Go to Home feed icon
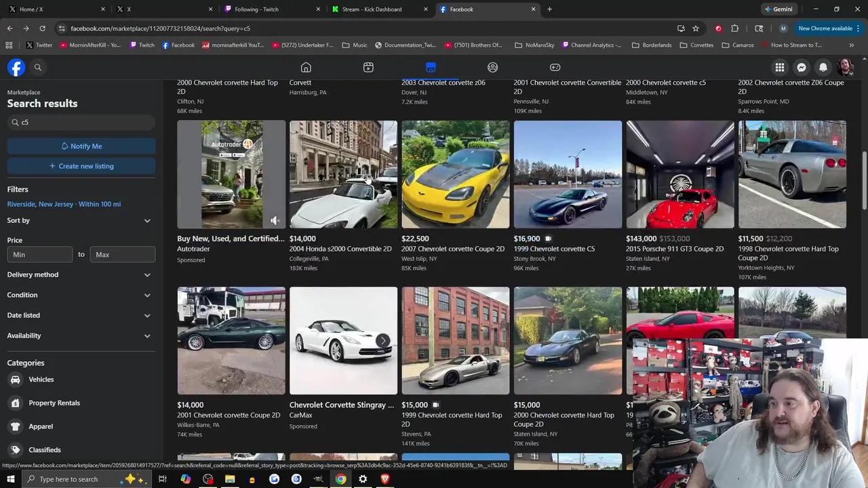Image resolution: width=868 pixels, height=488 pixels. 306,67
